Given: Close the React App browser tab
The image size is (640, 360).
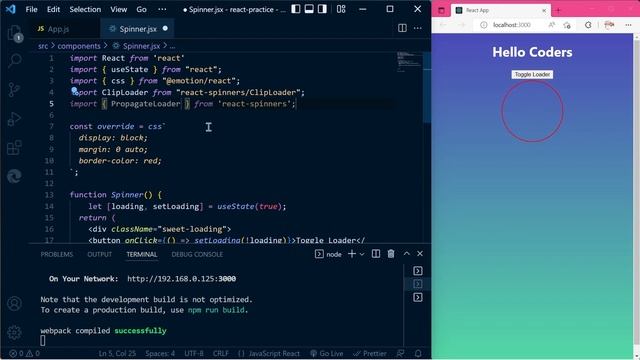Looking at the screenshot, I should (544, 11).
